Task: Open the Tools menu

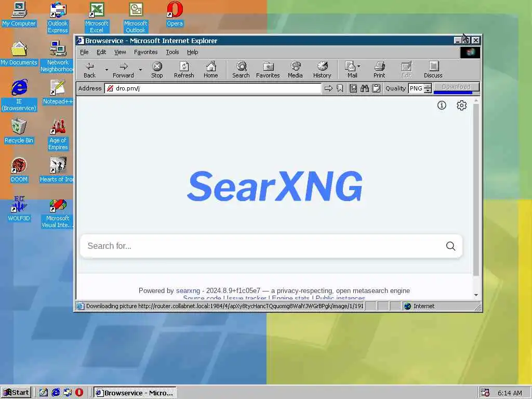Action: pos(172,52)
